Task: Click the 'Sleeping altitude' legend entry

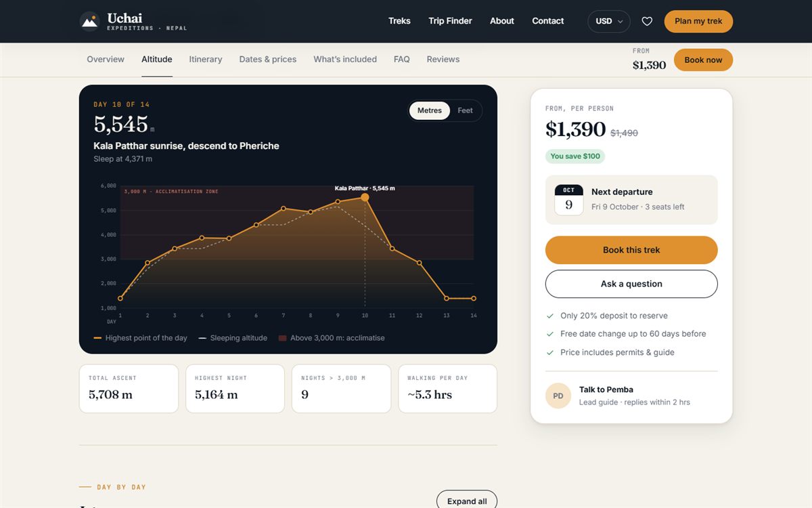Action: pos(233,338)
